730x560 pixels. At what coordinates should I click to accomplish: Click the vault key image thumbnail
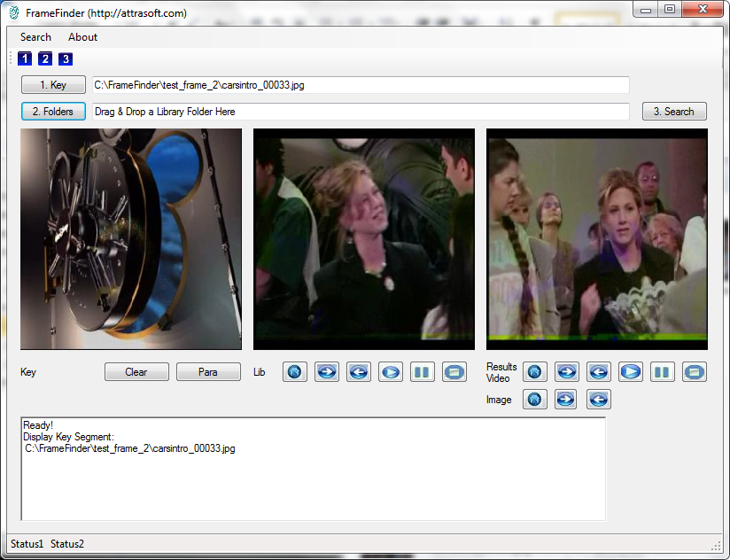[131, 239]
